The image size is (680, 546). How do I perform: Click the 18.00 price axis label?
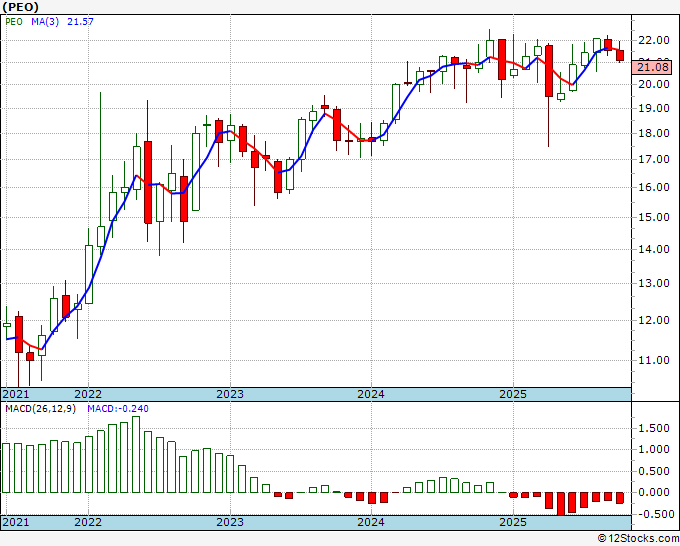click(654, 133)
